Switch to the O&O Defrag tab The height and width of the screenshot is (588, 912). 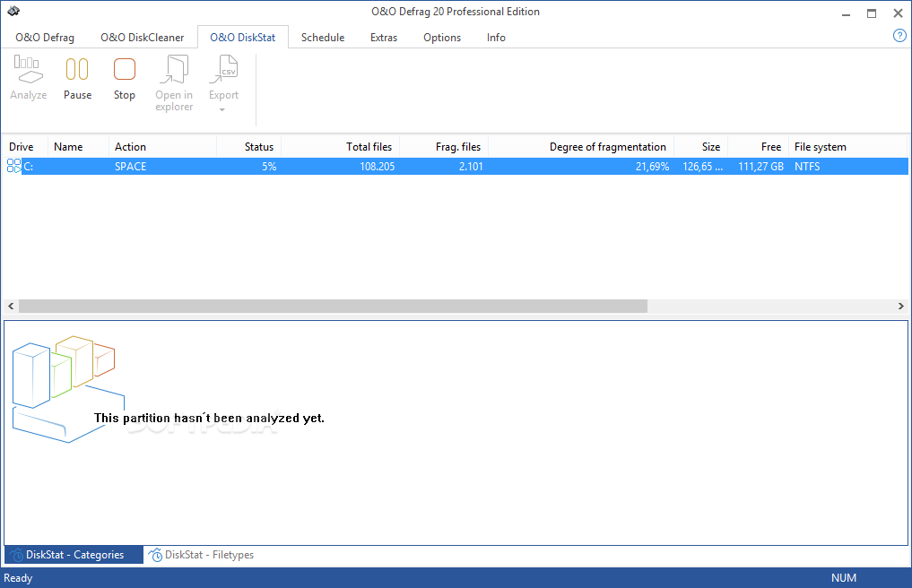click(x=45, y=38)
